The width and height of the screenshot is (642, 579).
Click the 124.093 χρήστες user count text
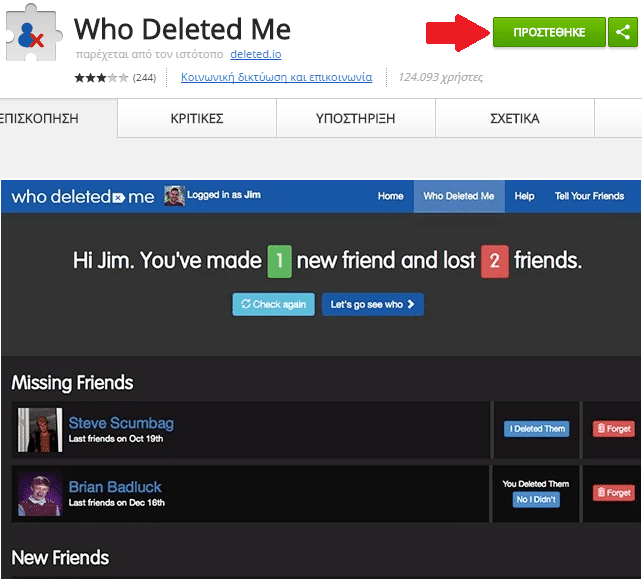coord(441,77)
